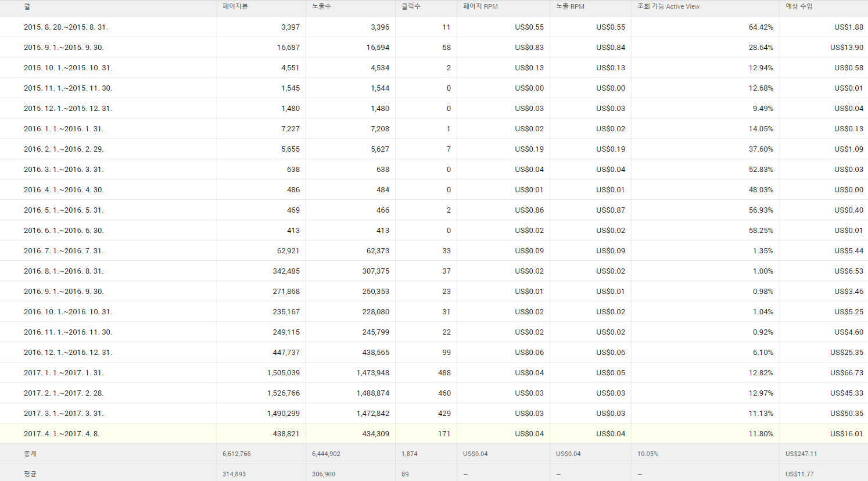Sort by 예상 수입 column header
This screenshot has height=481, width=868.
point(799,6)
